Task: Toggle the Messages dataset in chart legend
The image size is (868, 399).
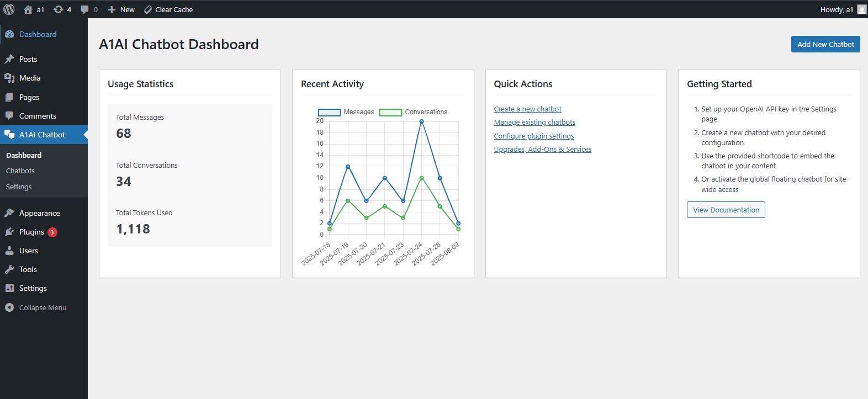Action: (346, 112)
